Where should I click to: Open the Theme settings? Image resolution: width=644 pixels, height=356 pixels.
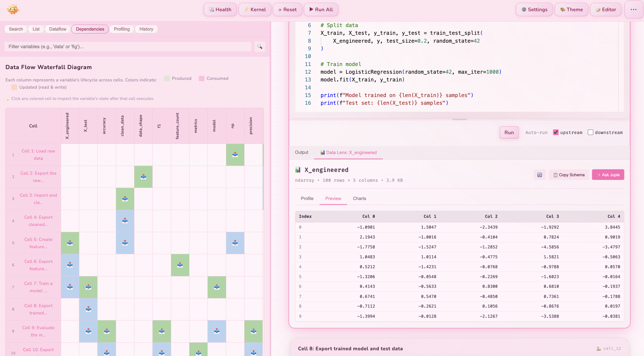point(571,9)
